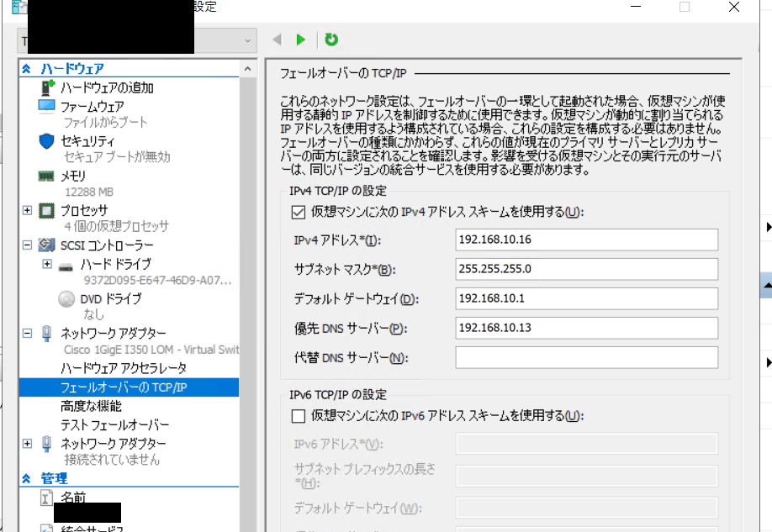Toggle the IPv6 address scheme checkbox
This screenshot has height=532, width=772.
click(x=299, y=416)
